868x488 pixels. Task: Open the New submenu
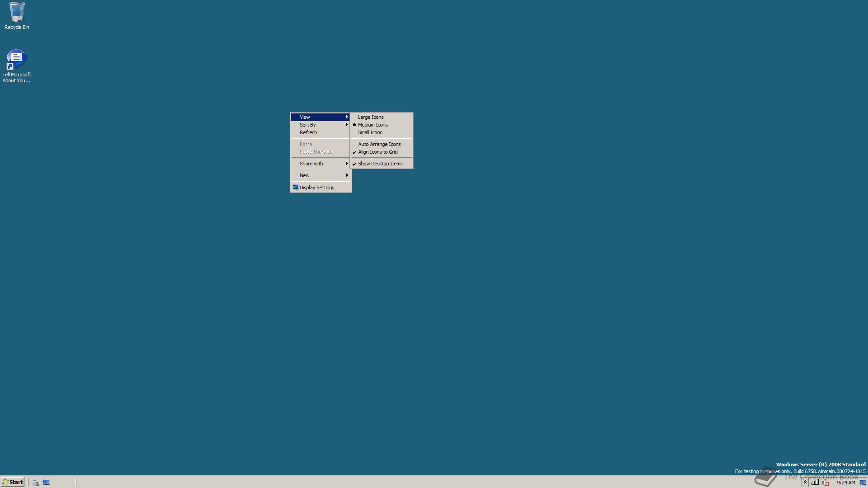point(321,175)
